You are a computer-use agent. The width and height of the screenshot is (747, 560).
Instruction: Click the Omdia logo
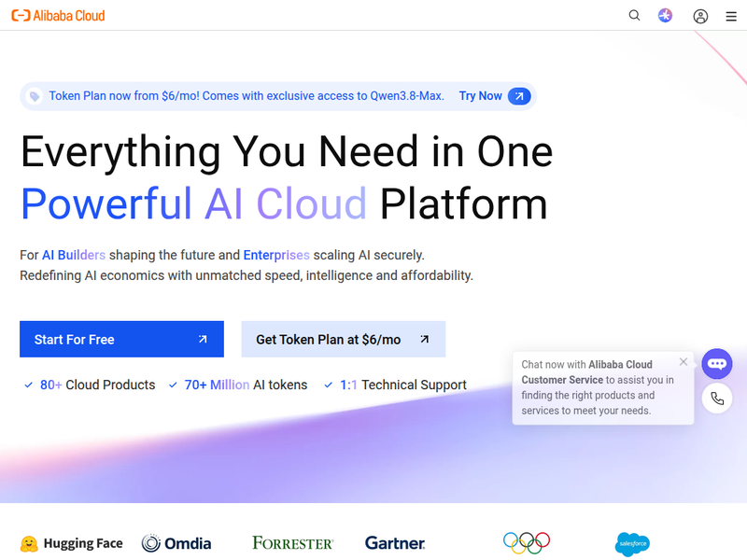pyautogui.click(x=176, y=543)
